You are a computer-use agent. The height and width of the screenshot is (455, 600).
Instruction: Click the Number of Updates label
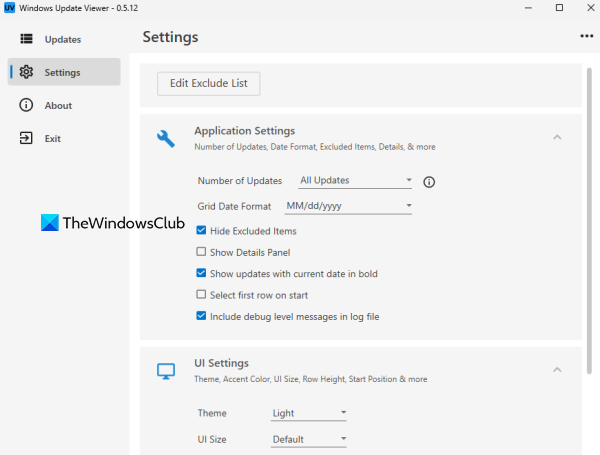[240, 181]
